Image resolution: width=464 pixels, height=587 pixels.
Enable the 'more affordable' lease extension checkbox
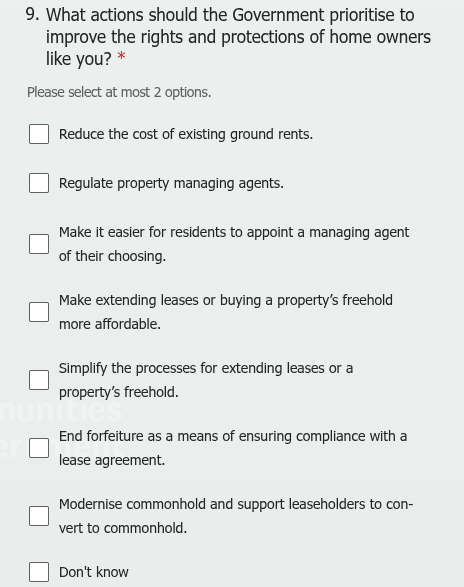click(39, 312)
